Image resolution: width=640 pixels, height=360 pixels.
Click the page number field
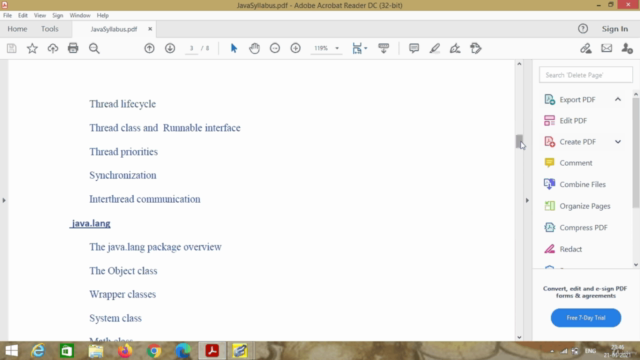tap(191, 48)
